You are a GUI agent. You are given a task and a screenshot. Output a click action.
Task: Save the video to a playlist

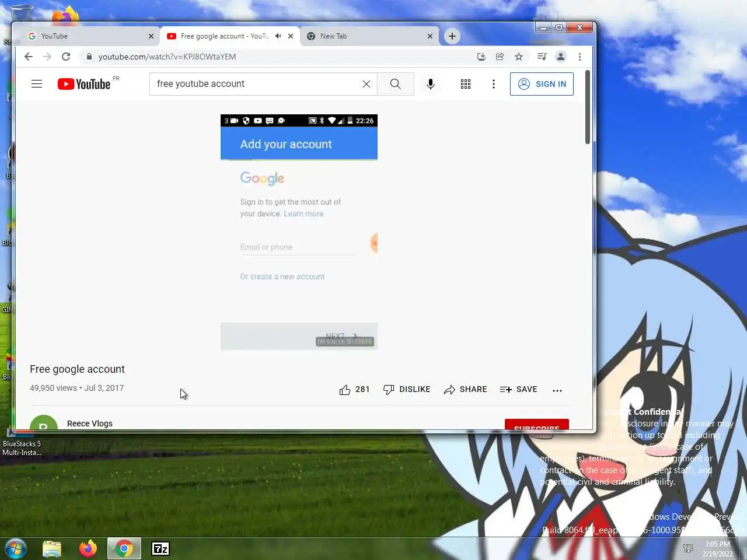[519, 389]
